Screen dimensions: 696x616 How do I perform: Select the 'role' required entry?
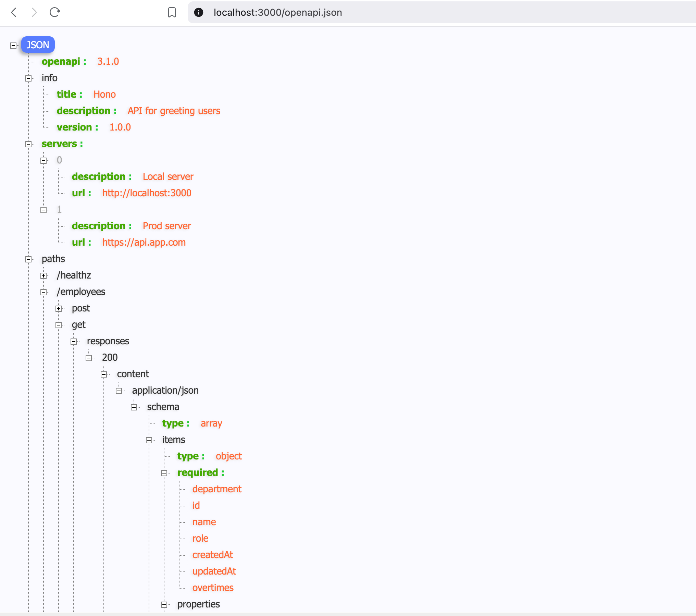pos(200,538)
